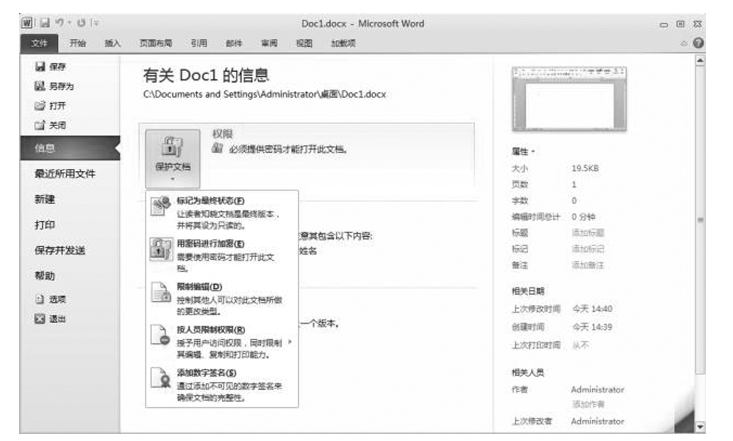The width and height of the screenshot is (733, 441).
Task: Switch to the 插入 ribbon tab
Action: (112, 43)
